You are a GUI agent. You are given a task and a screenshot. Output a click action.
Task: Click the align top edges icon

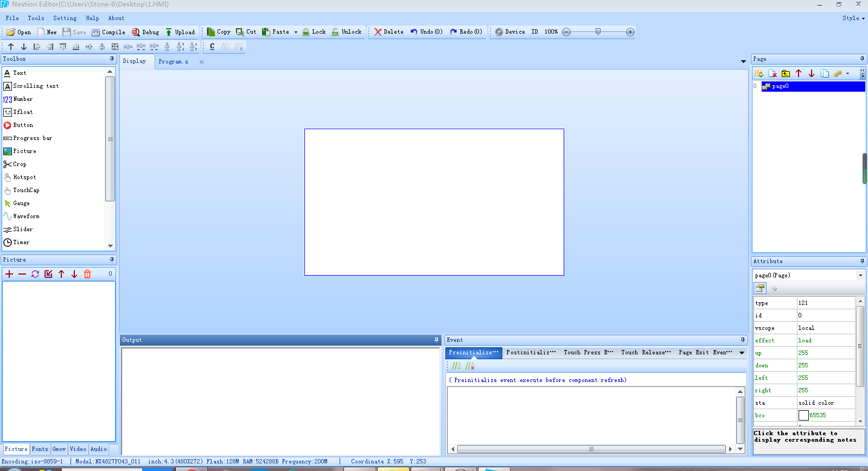click(x=63, y=47)
